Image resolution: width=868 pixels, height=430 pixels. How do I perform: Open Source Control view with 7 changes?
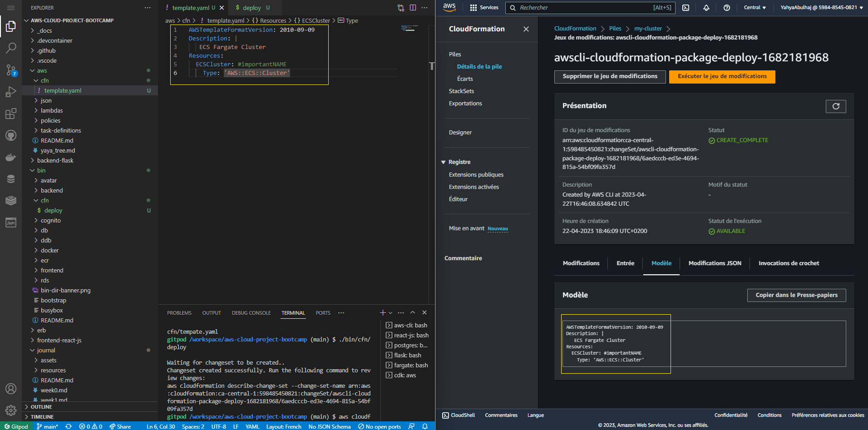pyautogui.click(x=11, y=70)
